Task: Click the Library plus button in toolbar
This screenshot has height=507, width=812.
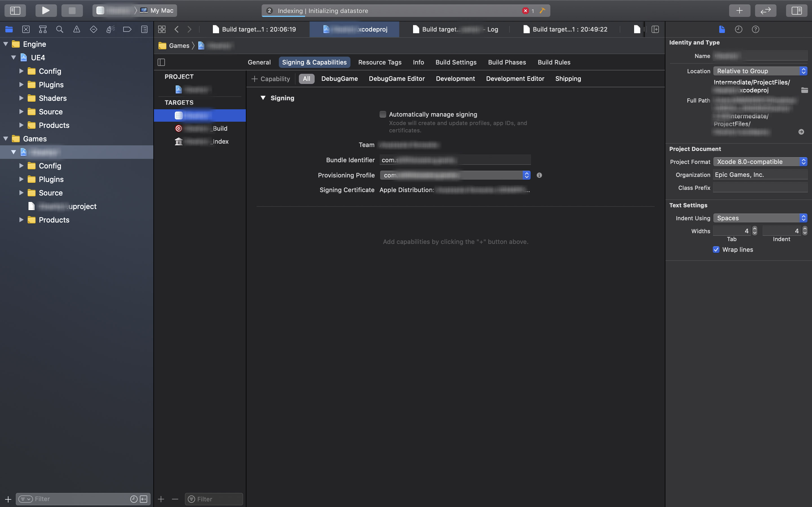Action: click(x=739, y=10)
